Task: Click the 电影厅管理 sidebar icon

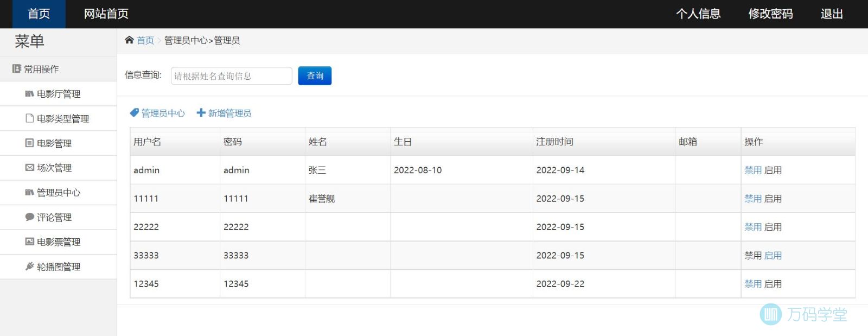Action: pos(29,94)
